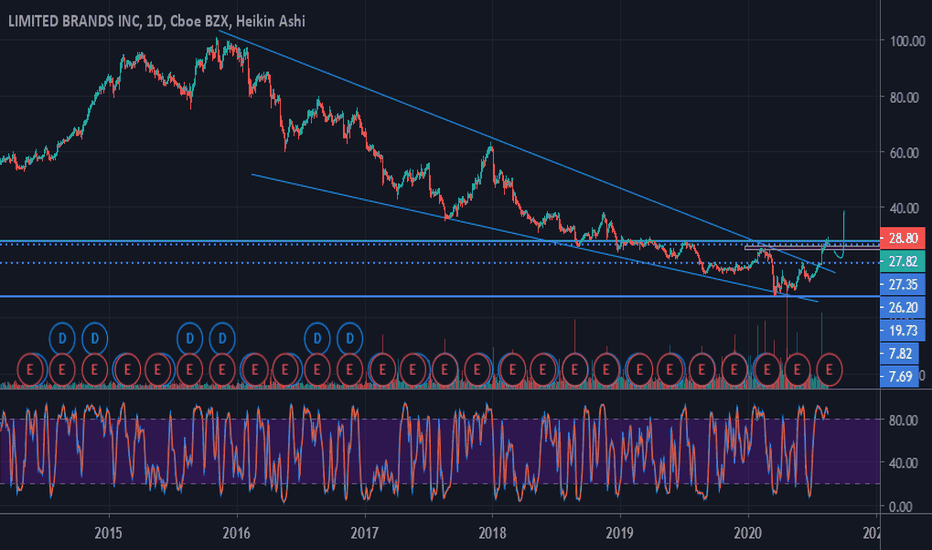Click the 2019 time axis label
This screenshot has height=550, width=932.
pos(620,533)
